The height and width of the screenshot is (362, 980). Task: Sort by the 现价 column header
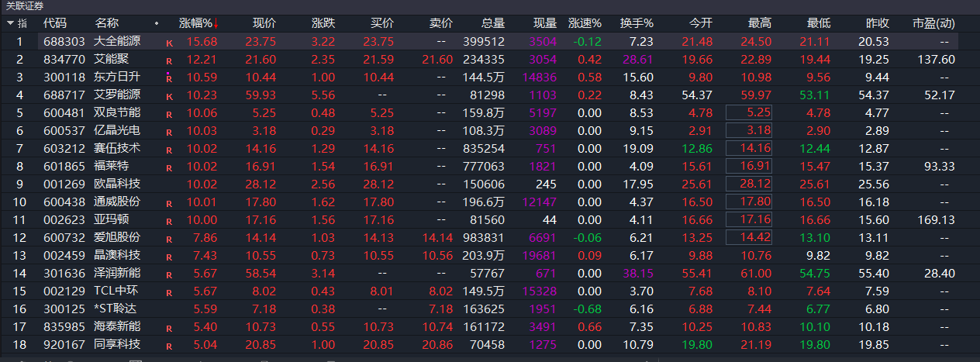tap(264, 23)
